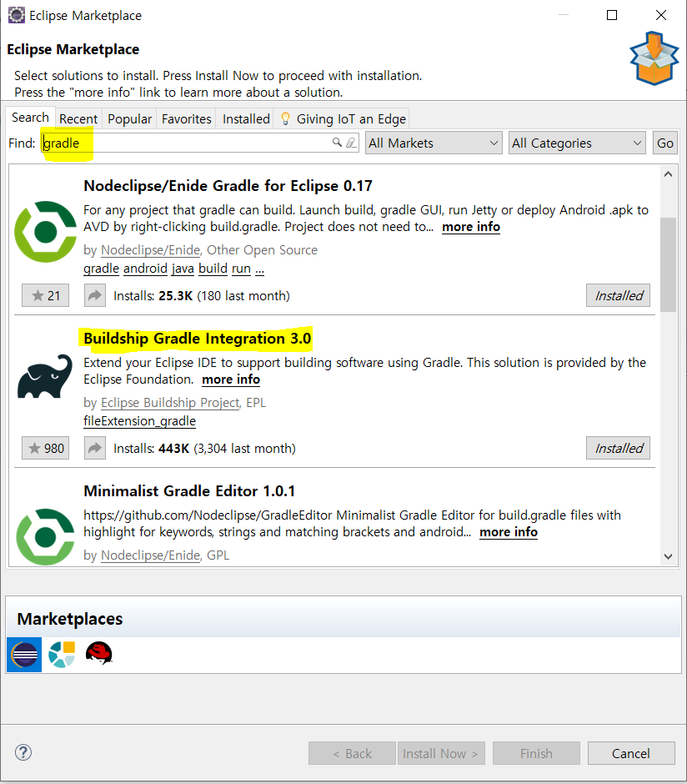
Task: Star the Nodeclipse/Enide Gradle entry (21)
Action: coord(46,295)
